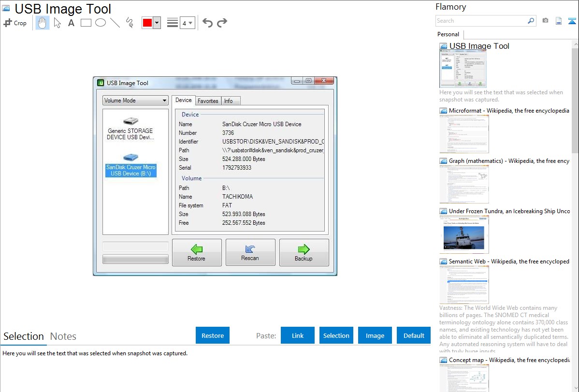
Task: Choose the arrow pointer tool
Action: coord(57,23)
